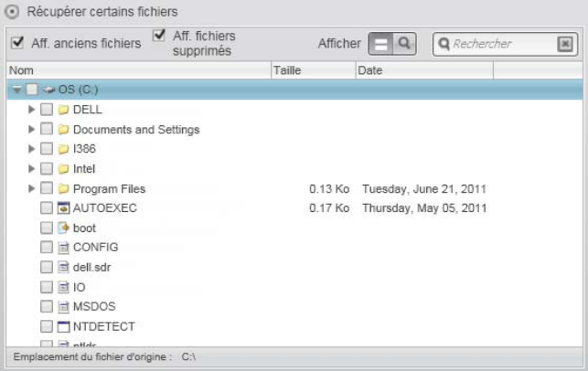Click the Program Files folder icon
The image size is (588, 371).
[x=64, y=188]
